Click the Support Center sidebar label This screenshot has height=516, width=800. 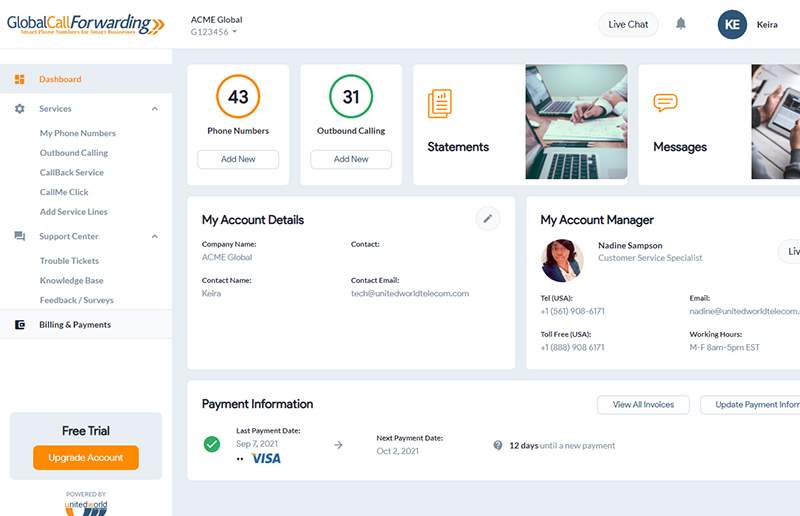coord(69,236)
